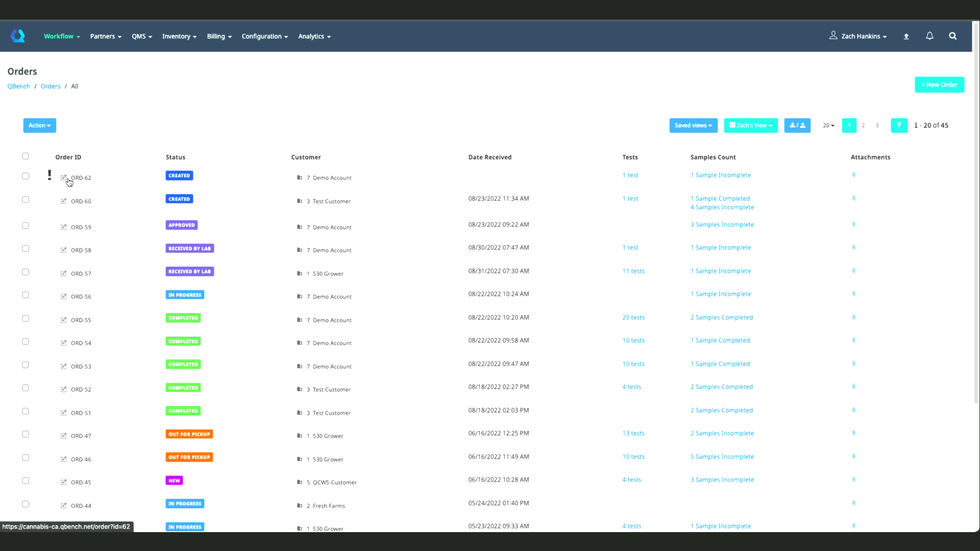Click the edit icon beside ORD-60
The image size is (980, 551).
click(64, 201)
